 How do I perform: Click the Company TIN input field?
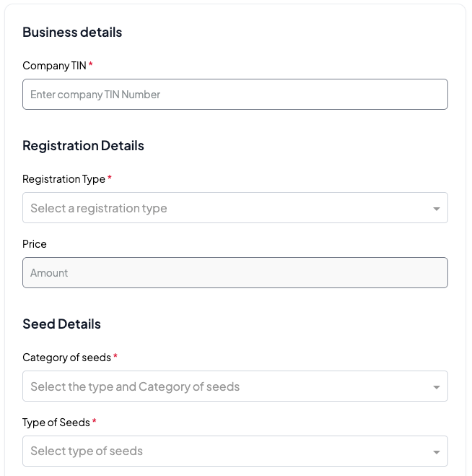tap(235, 95)
